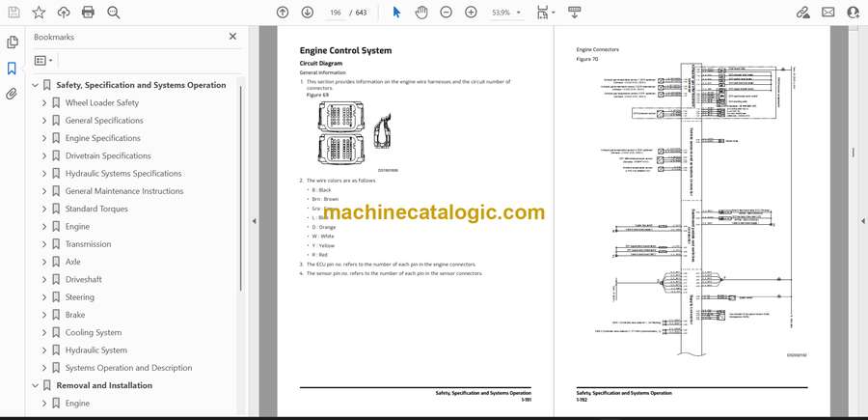
Task: Open Axle bookmark
Action: tap(73, 262)
